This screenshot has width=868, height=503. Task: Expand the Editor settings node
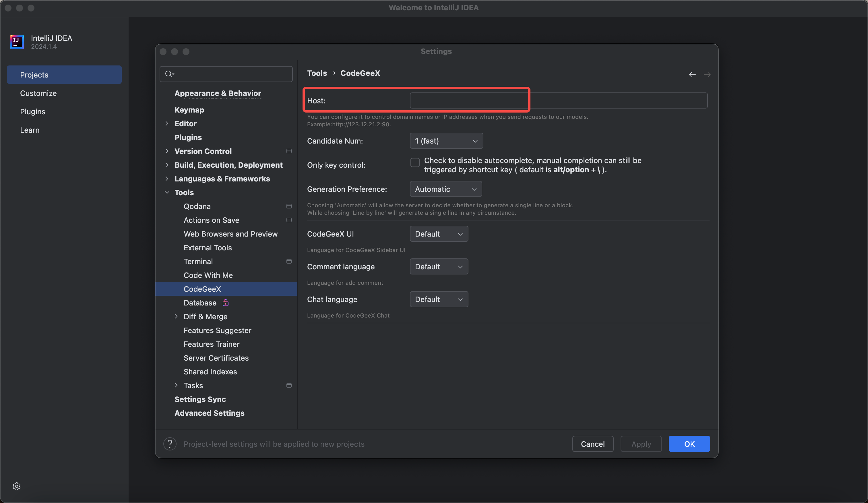click(x=167, y=123)
